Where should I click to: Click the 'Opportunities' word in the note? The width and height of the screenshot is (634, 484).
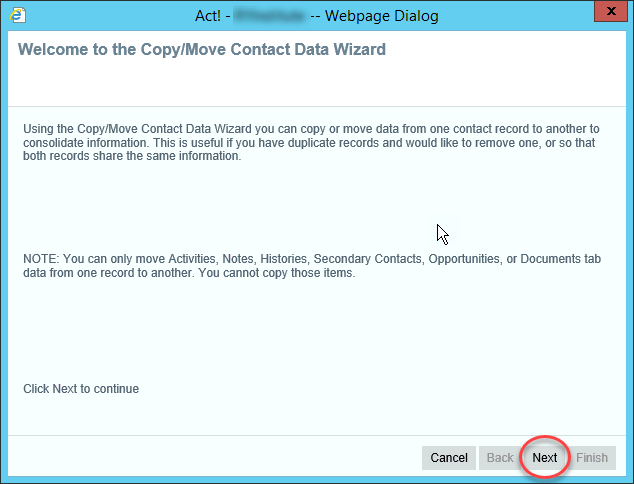464,259
